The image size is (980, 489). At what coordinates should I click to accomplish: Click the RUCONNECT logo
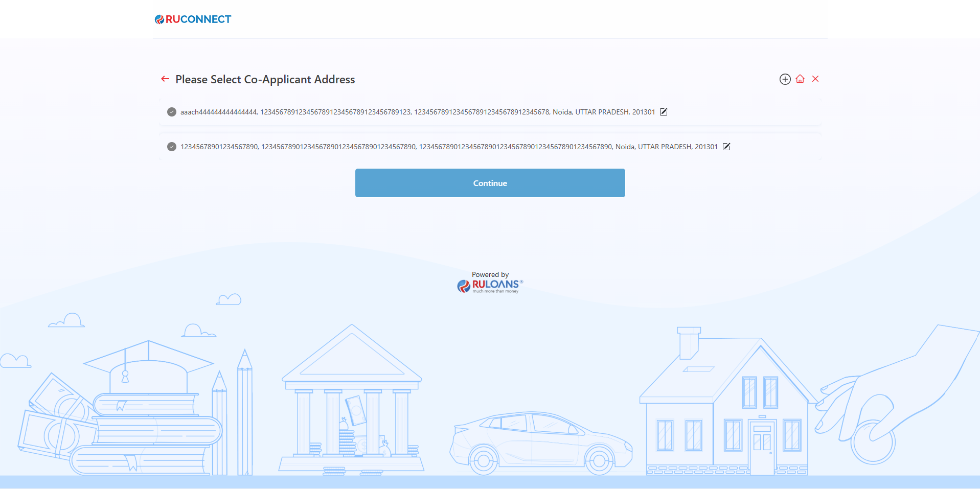(x=193, y=19)
